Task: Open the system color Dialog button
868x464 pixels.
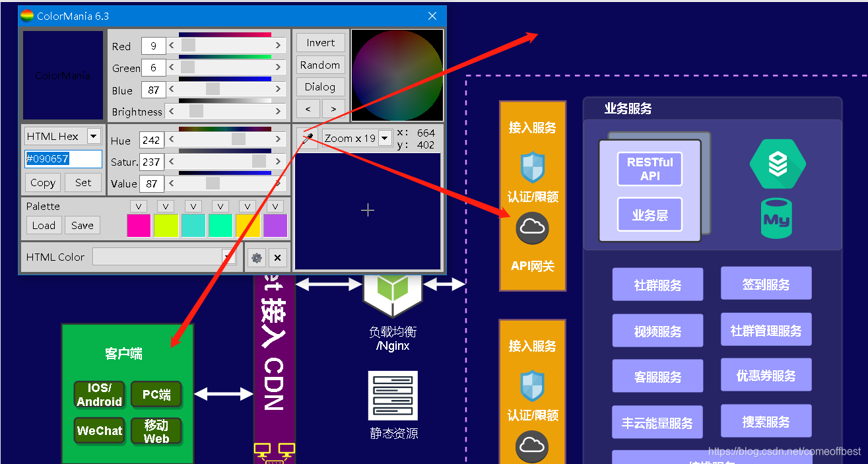Action: (321, 86)
